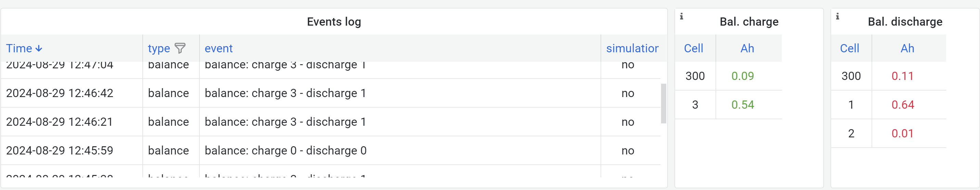Click the simulation column header
Viewport: 980px width, 190px height.
632,48
